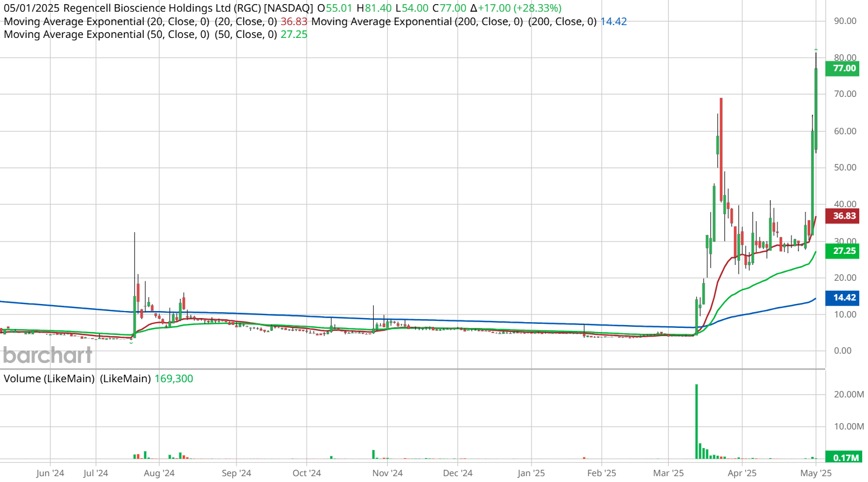The width and height of the screenshot is (868, 482).
Task: Select the Regencell Bioscience Holdings Ltd (RGC) title
Action: click(162, 8)
